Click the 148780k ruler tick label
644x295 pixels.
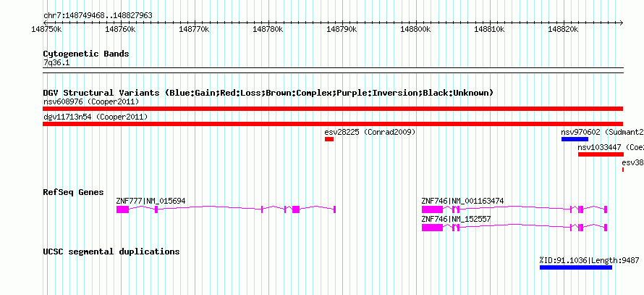click(x=268, y=30)
